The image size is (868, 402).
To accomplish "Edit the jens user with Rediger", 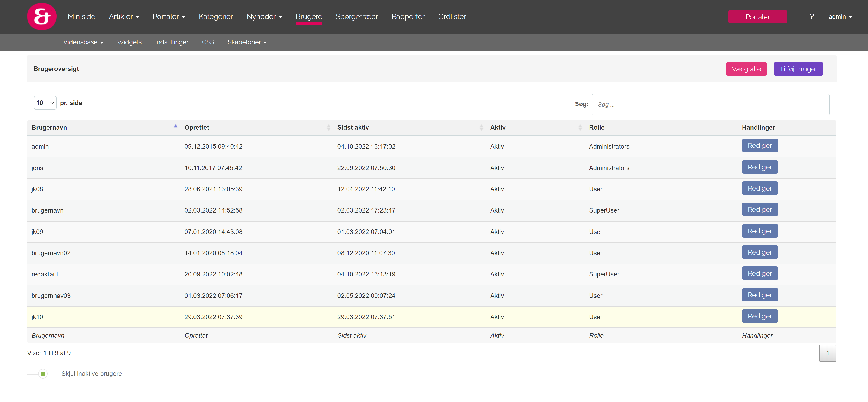I will pos(759,167).
